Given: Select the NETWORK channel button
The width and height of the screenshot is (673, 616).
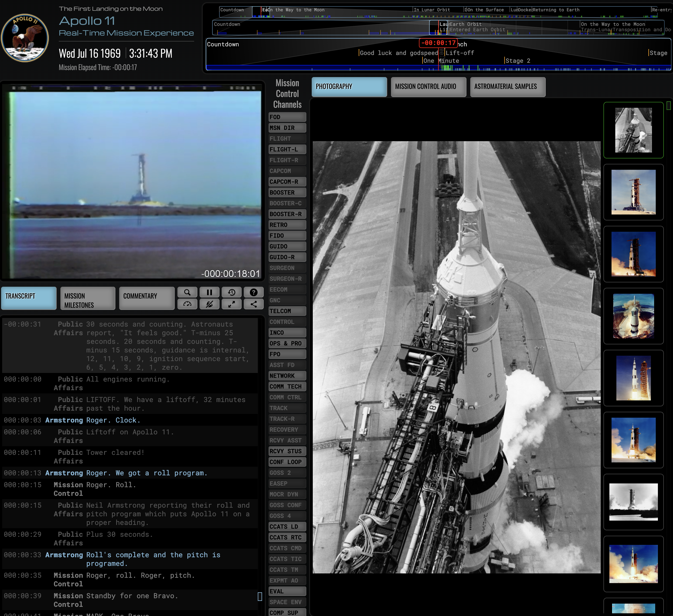Looking at the screenshot, I should tap(287, 376).
